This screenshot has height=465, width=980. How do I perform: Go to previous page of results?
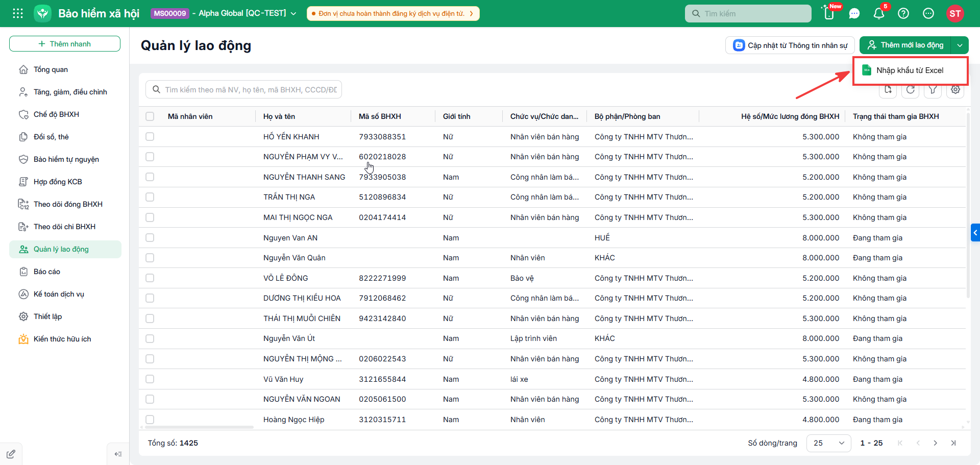(918, 443)
